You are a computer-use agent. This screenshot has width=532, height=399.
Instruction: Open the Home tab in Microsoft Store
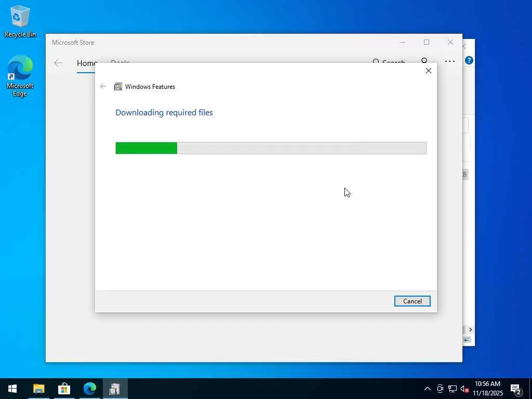click(x=87, y=63)
